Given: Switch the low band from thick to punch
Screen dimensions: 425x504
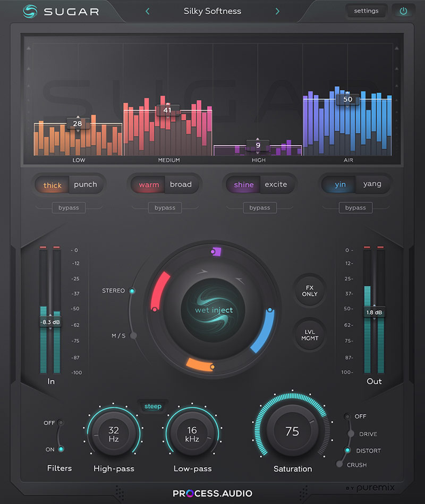Looking at the screenshot, I should click(86, 184).
